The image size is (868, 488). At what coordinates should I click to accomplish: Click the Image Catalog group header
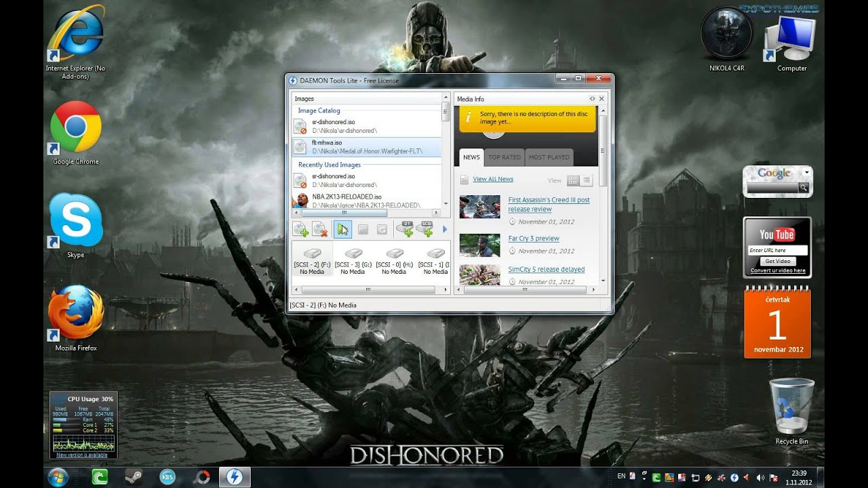[319, 110]
